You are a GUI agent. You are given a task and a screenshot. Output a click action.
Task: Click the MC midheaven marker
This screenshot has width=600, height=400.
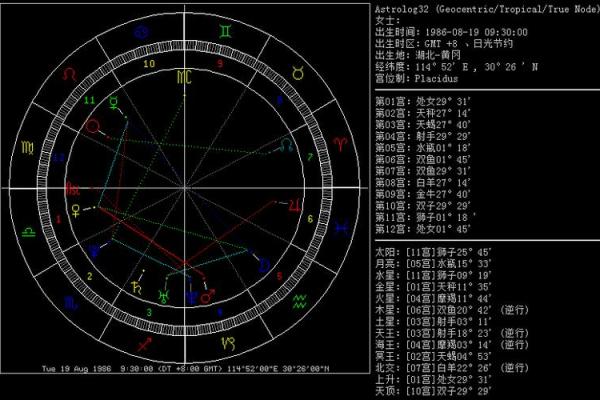pos(184,76)
